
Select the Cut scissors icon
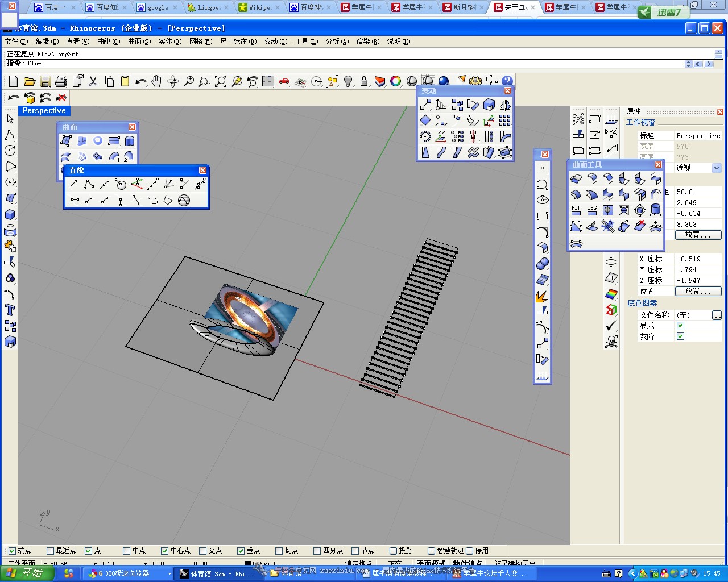click(93, 81)
